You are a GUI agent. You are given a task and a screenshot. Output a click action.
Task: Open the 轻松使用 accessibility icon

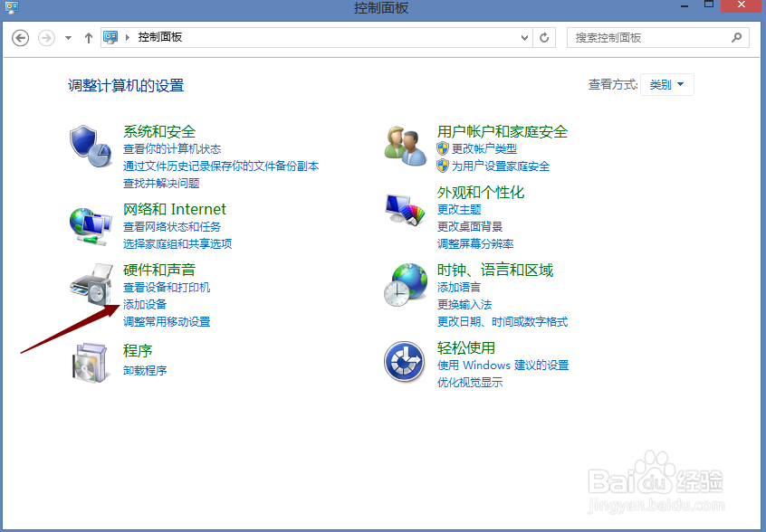[405, 362]
